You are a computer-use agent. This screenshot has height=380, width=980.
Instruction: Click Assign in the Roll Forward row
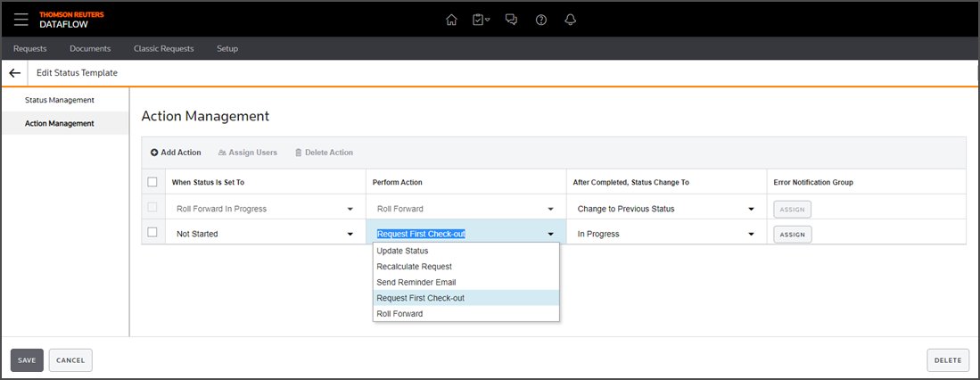coord(793,210)
